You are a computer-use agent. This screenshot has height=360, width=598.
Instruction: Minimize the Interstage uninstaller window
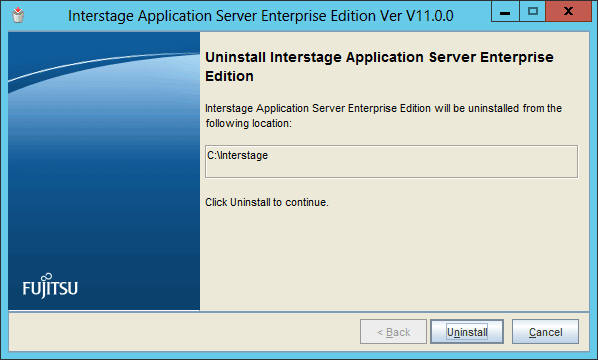coord(505,11)
